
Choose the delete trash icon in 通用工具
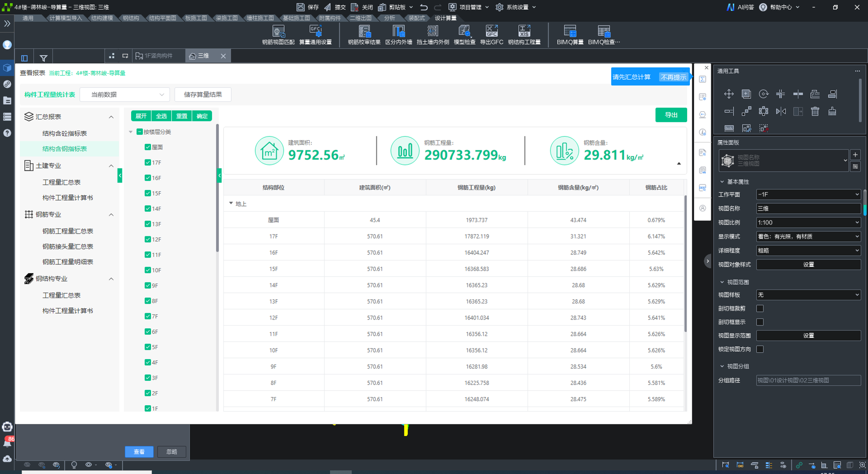(x=815, y=111)
